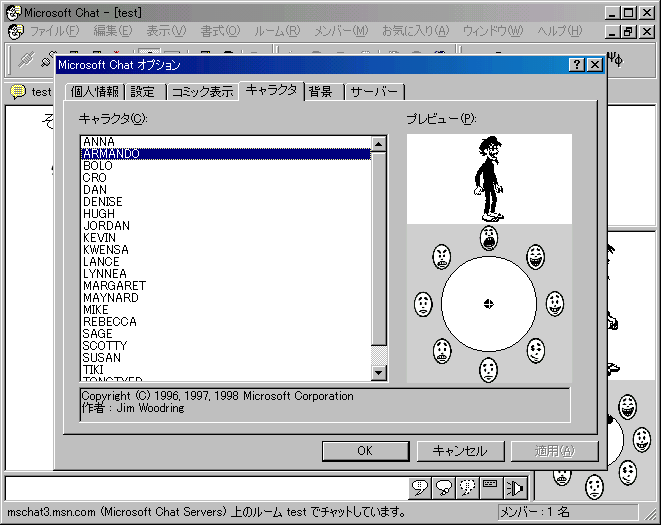Screen dimensions: 661x525
Task: Pick the coy winking face on the dialog emotion wheel
Action: [x=535, y=351]
